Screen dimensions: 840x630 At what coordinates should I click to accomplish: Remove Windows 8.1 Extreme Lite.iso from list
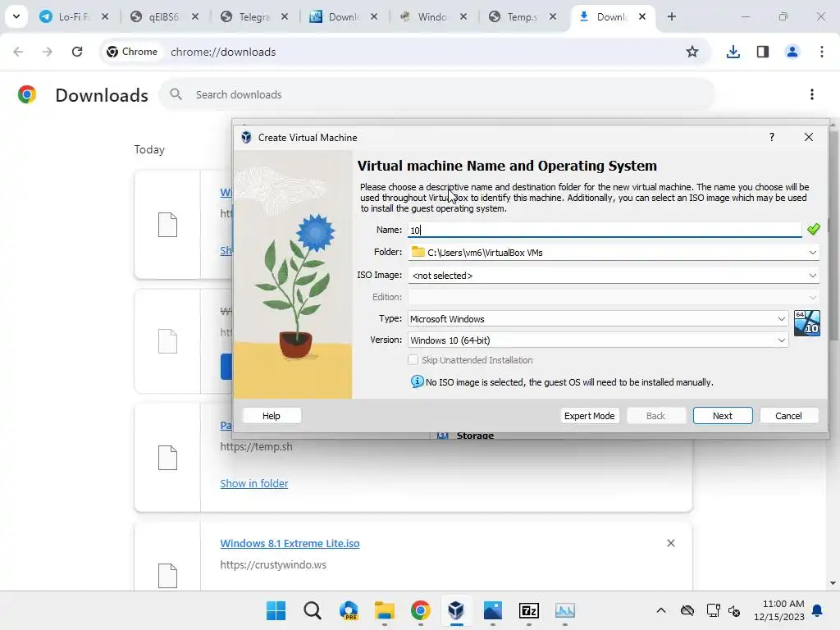[x=671, y=543]
